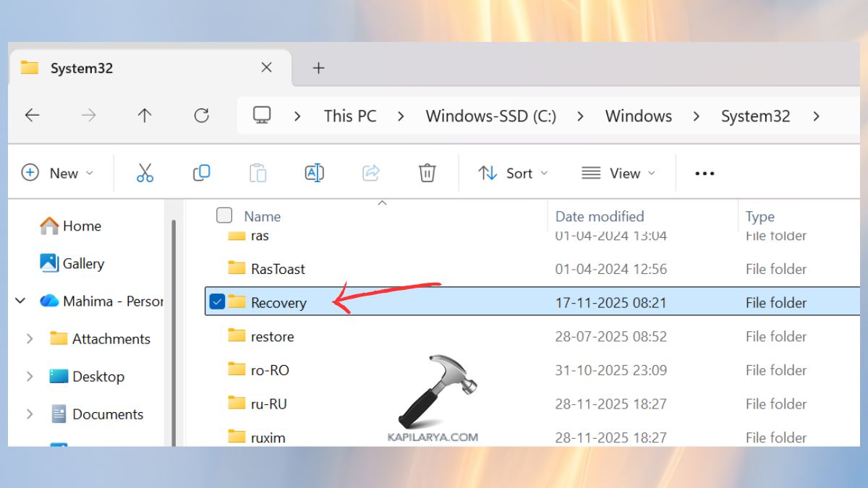Viewport: 868px width, 488px height.
Task: Navigate to This PC in the breadcrumb
Action: pos(349,116)
